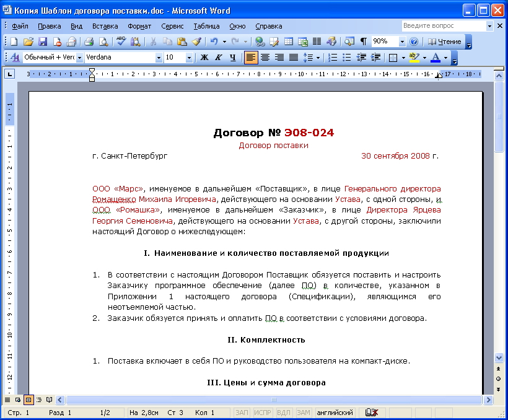Open the Вставка menu
This screenshot has width=508, height=420.
(105, 26)
